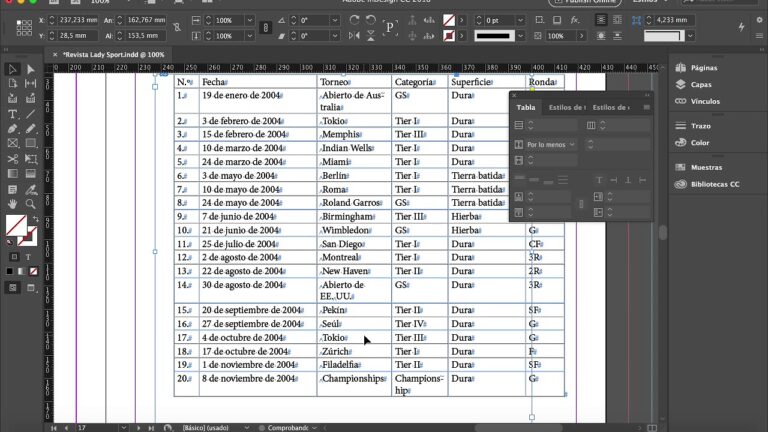Select the Revista Lady Sport.indd document tab
Screen dimensions: 768x432
click(x=112, y=54)
